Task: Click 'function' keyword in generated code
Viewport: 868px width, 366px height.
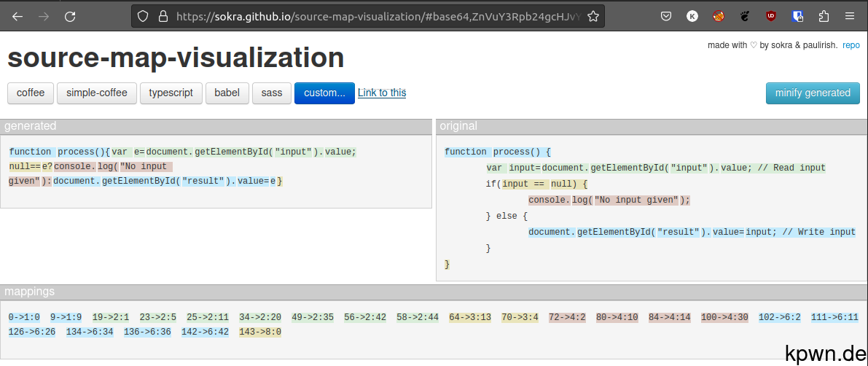Action: (x=31, y=152)
